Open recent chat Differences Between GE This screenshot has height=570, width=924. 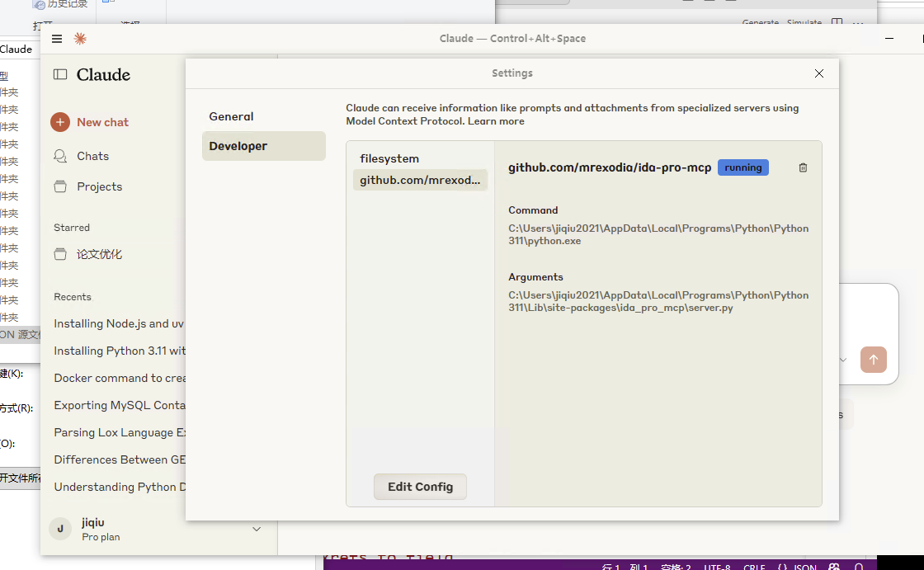pos(119,459)
